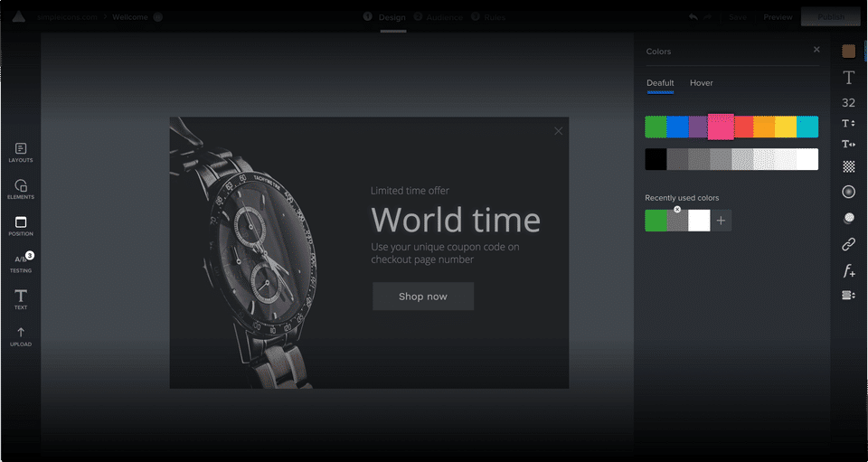Image resolution: width=868 pixels, height=462 pixels.
Task: Add a new recently used color with plus
Action: pos(721,221)
